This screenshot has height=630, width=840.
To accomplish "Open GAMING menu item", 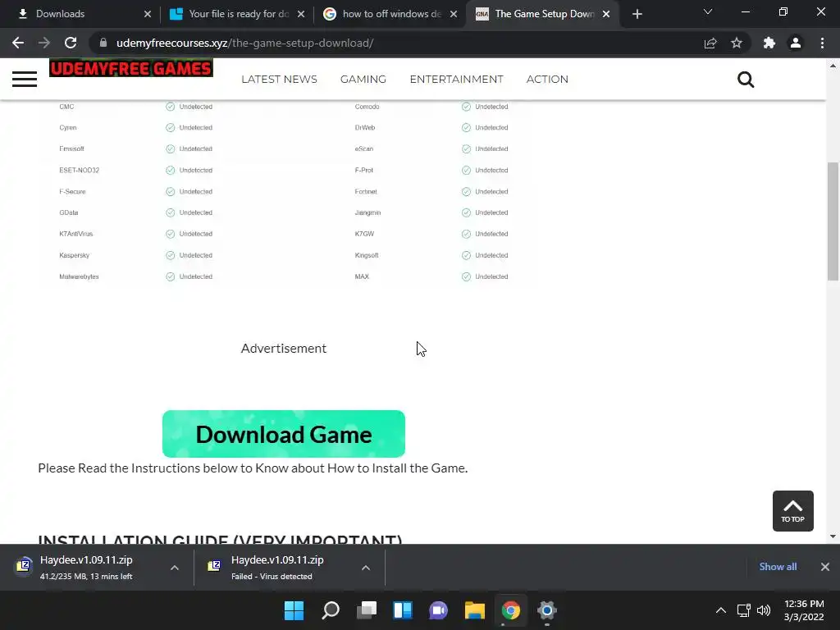I will [363, 80].
